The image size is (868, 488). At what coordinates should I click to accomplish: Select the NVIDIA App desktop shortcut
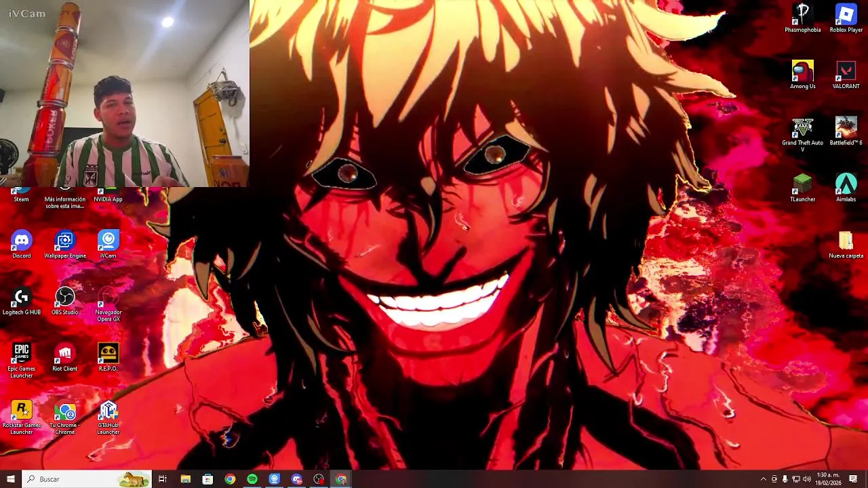click(108, 195)
